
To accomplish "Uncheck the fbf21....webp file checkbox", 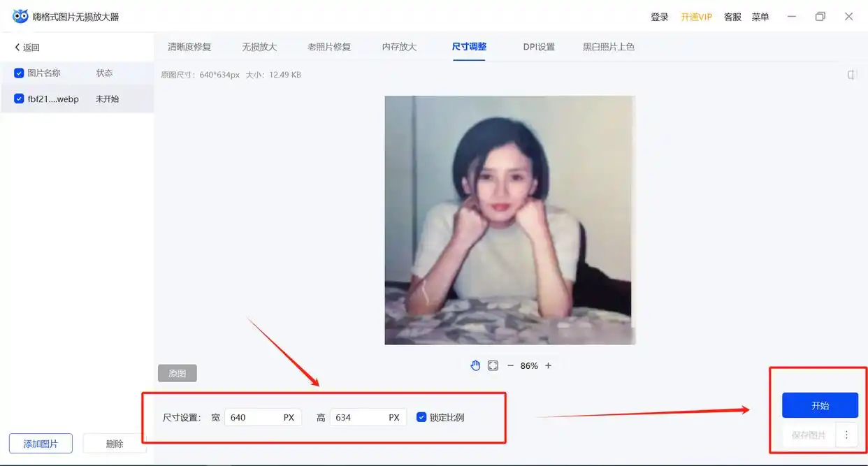I will pyautogui.click(x=19, y=99).
